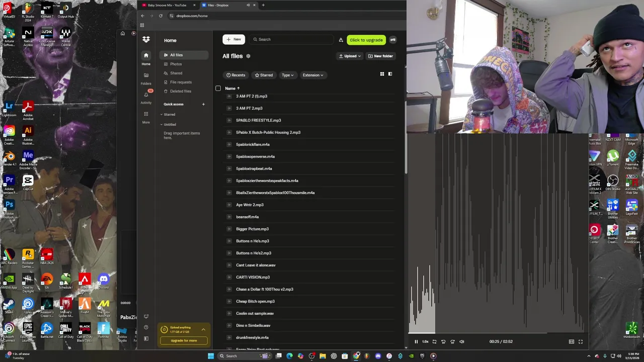Viewport: 644px width, 362px height.
Task: Toggle the Starred filter chip
Action: coord(264,75)
